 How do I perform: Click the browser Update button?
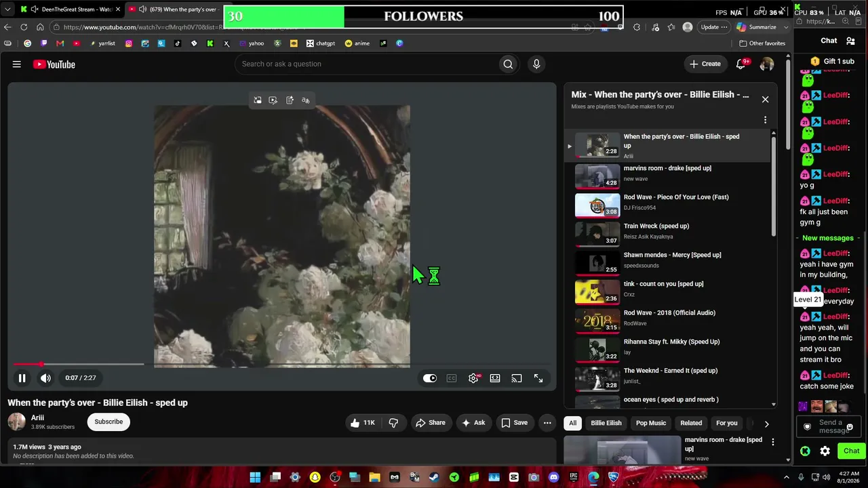(x=714, y=27)
